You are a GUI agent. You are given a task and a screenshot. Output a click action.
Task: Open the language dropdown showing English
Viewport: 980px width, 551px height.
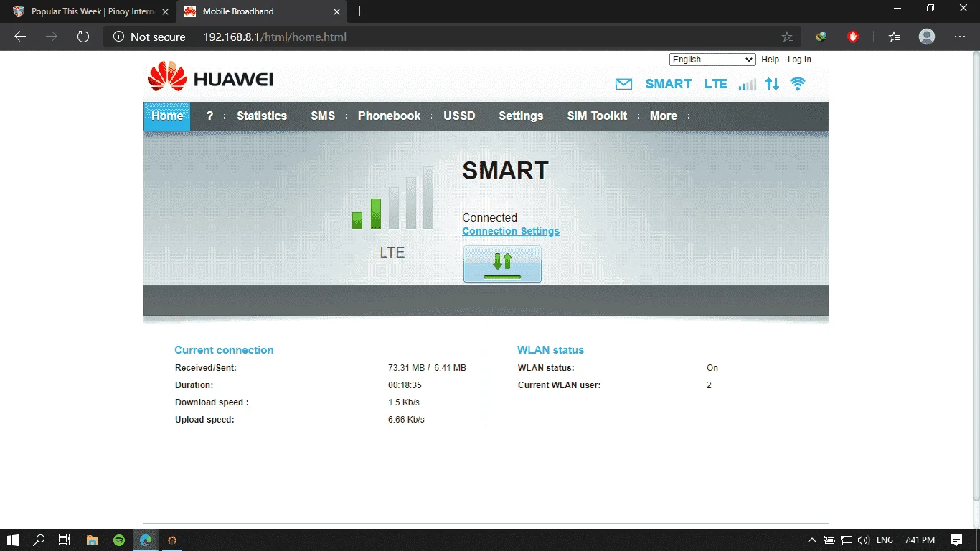pos(712,60)
